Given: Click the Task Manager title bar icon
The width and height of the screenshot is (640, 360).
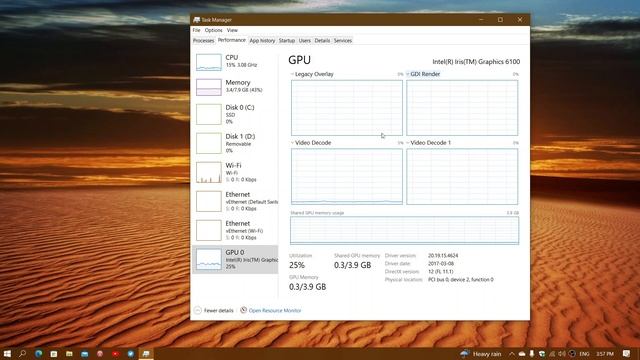Looking at the screenshot, I should click(196, 20).
